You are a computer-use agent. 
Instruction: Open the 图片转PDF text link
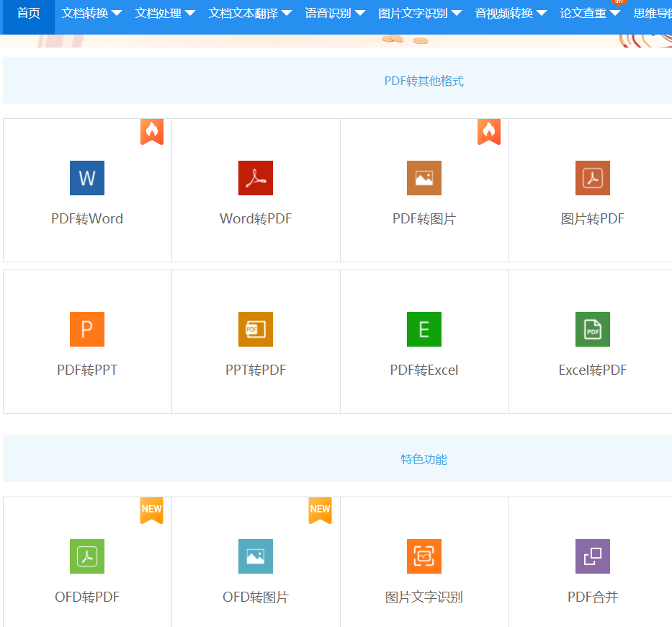[592, 218]
